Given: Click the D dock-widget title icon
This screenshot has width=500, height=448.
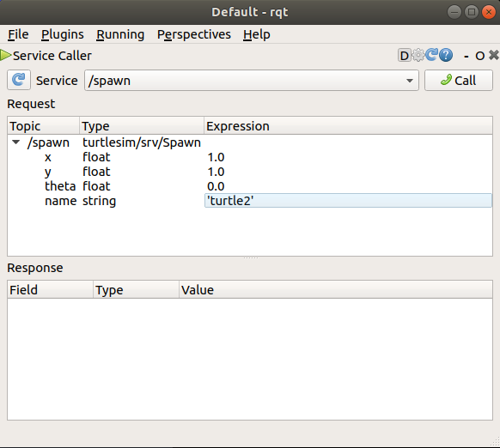Looking at the screenshot, I should tap(404, 56).
